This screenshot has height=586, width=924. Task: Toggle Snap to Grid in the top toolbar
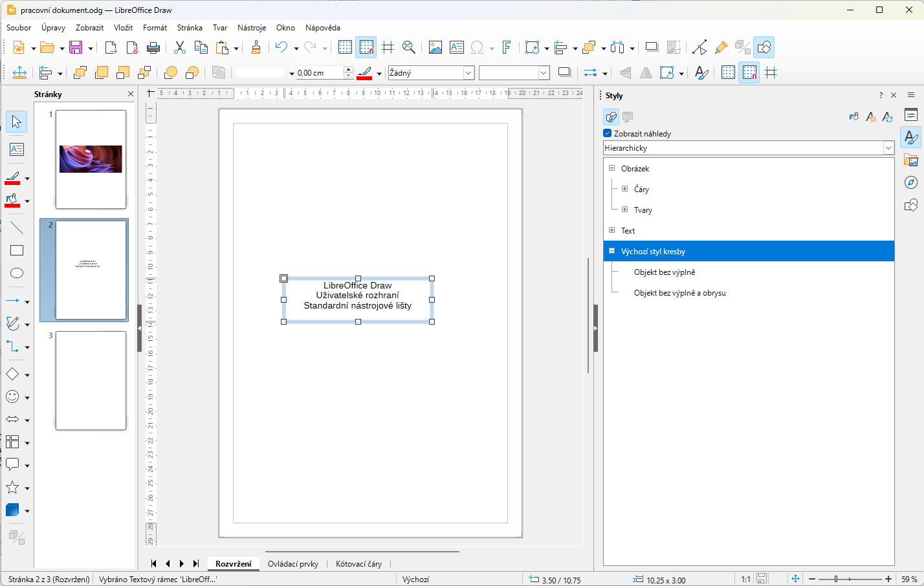click(x=366, y=47)
